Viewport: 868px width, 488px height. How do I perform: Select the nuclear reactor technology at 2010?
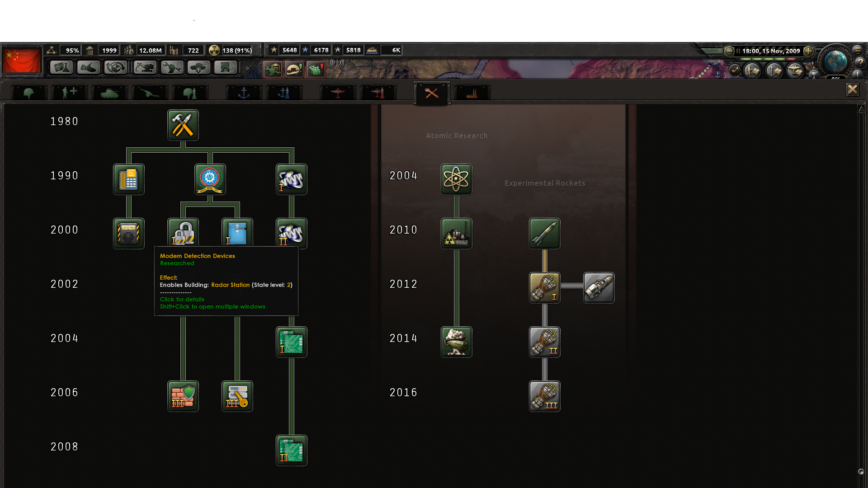click(x=456, y=234)
